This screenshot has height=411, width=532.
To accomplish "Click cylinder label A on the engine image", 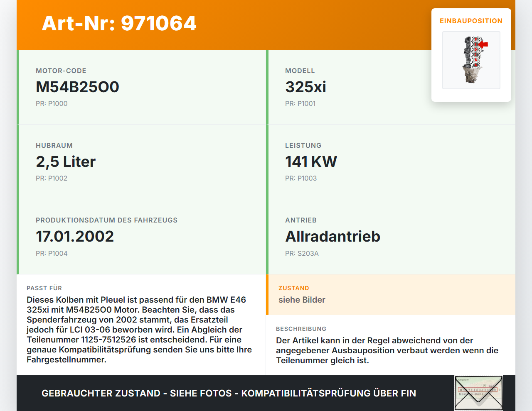I will click(x=476, y=65).
